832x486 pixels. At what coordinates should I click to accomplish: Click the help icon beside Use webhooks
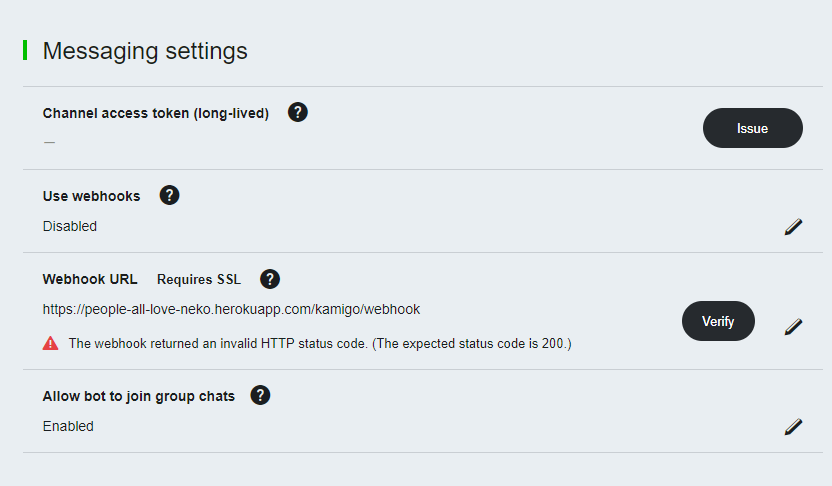click(170, 195)
